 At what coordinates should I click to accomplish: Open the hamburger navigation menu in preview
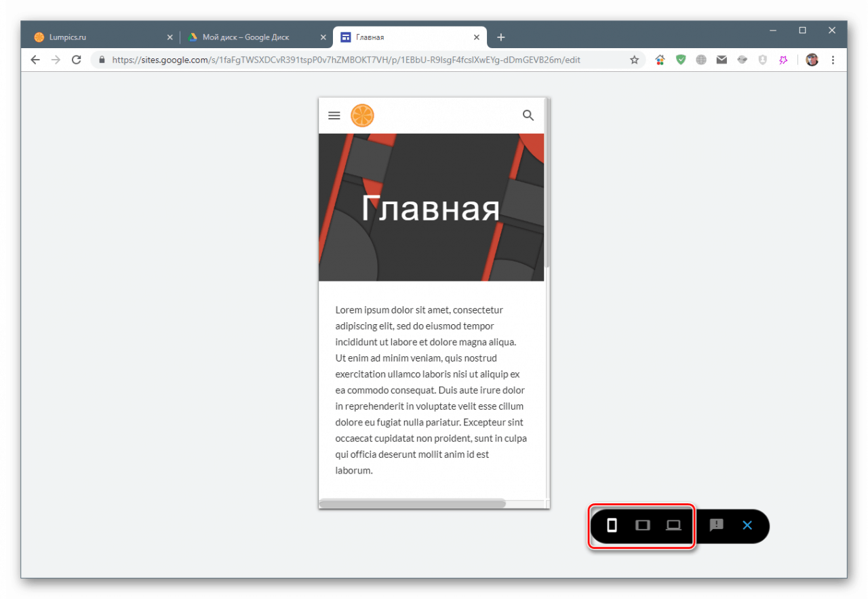pos(334,115)
